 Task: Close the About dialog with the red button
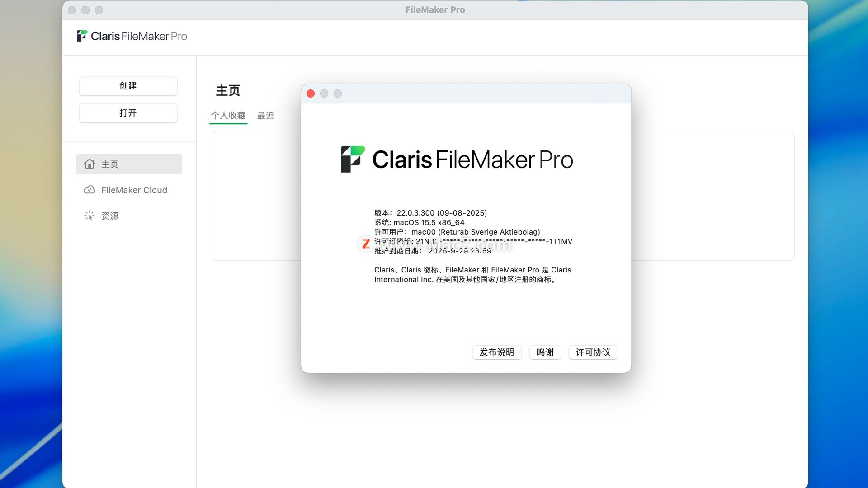pos(311,94)
